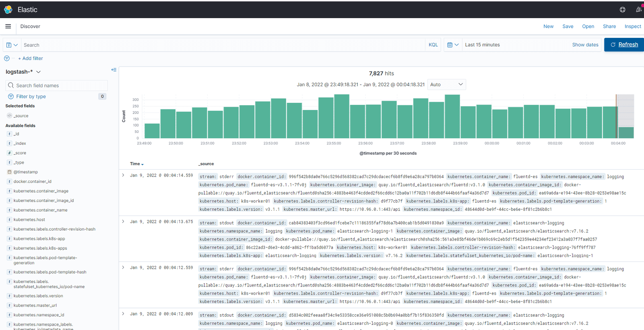
Task: Sort by the Time column header
Action: 137,164
